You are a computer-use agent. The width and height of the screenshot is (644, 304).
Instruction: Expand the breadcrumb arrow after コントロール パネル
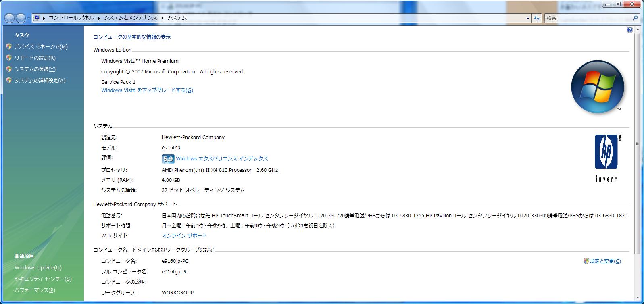99,18
